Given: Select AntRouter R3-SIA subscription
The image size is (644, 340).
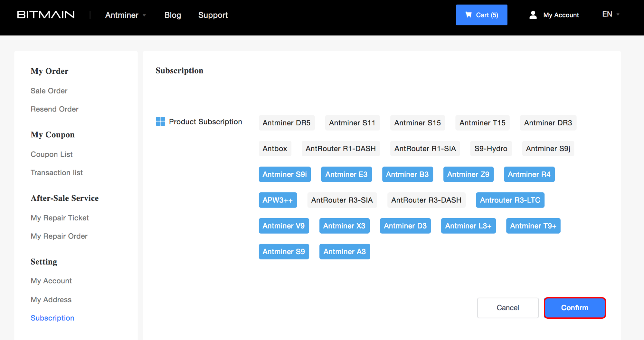Looking at the screenshot, I should [342, 200].
